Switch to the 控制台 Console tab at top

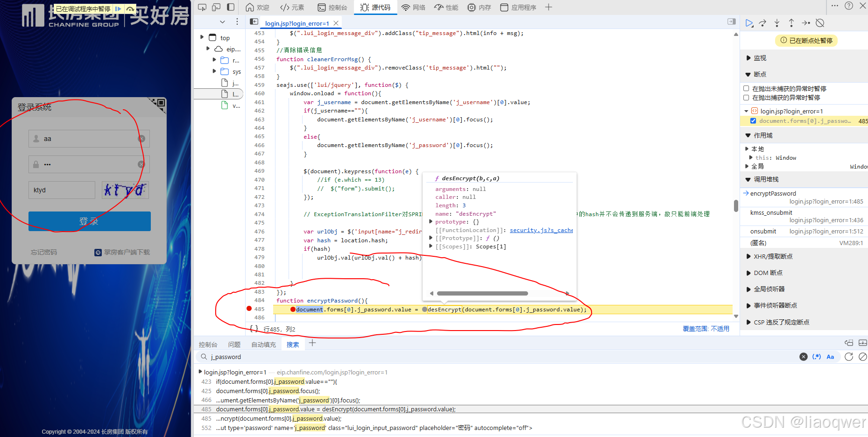(x=332, y=7)
